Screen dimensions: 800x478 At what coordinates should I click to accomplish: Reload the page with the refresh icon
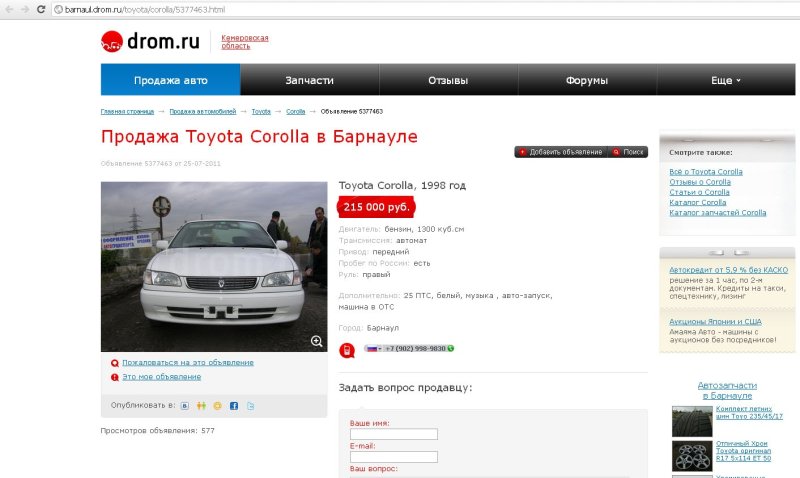pos(41,9)
